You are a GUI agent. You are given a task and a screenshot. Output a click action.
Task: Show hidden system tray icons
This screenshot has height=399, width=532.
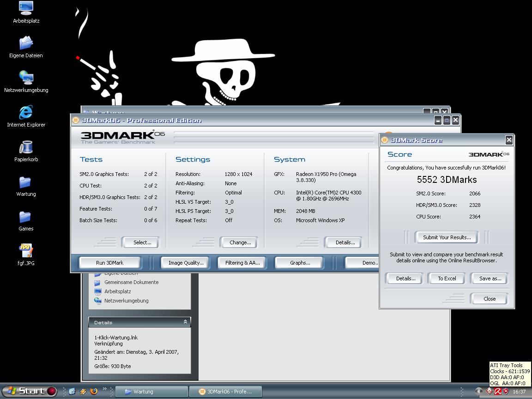point(479,391)
